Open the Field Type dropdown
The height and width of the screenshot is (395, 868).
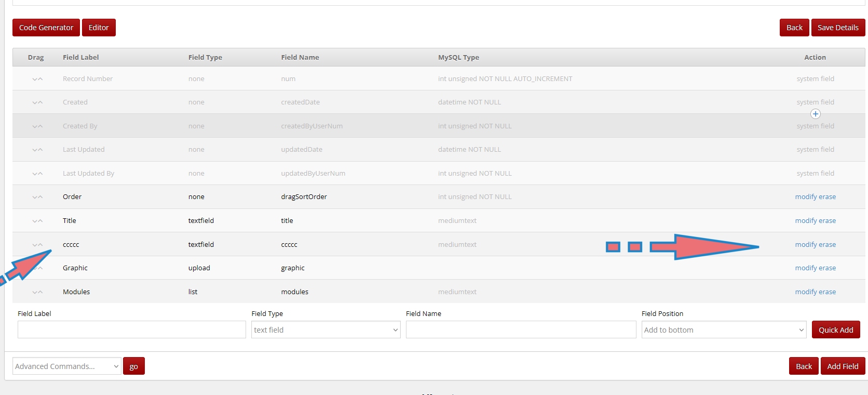point(325,330)
